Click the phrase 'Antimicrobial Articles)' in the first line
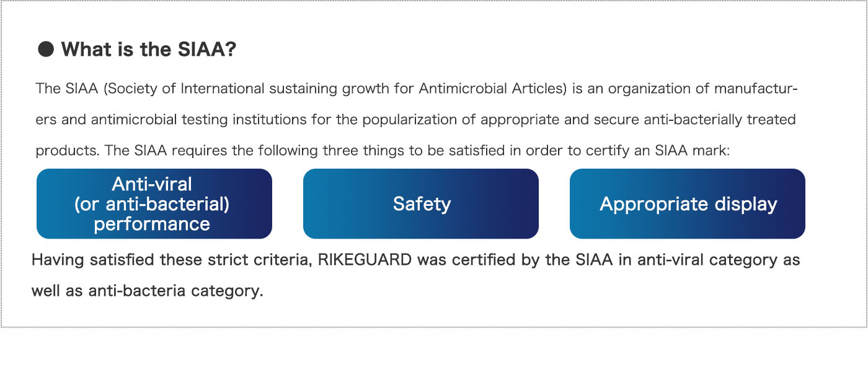The image size is (868, 372). click(493, 89)
